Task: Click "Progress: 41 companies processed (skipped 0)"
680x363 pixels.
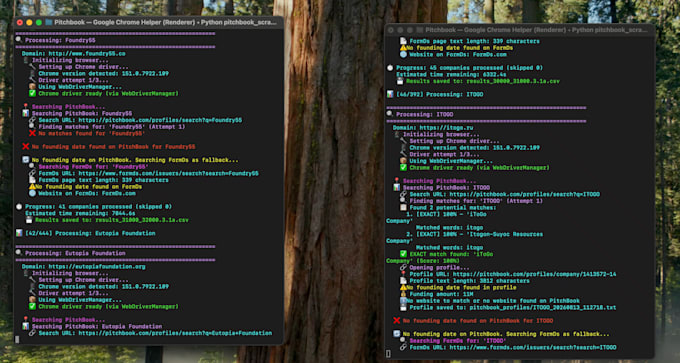Action: coord(98,207)
